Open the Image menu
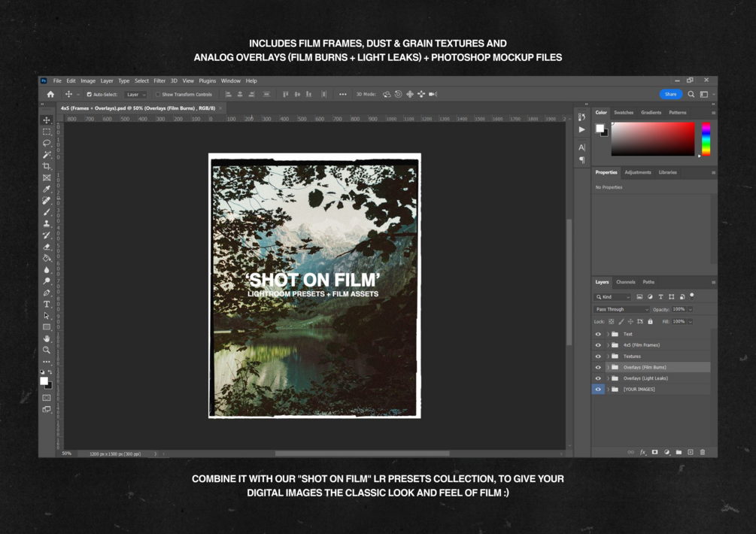Viewport: 756px width, 534px height. pyautogui.click(x=88, y=81)
